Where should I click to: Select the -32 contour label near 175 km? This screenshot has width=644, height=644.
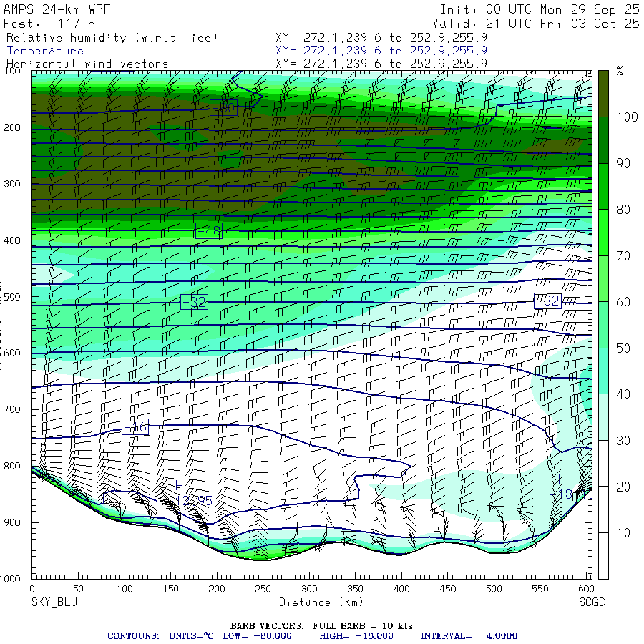194,302
